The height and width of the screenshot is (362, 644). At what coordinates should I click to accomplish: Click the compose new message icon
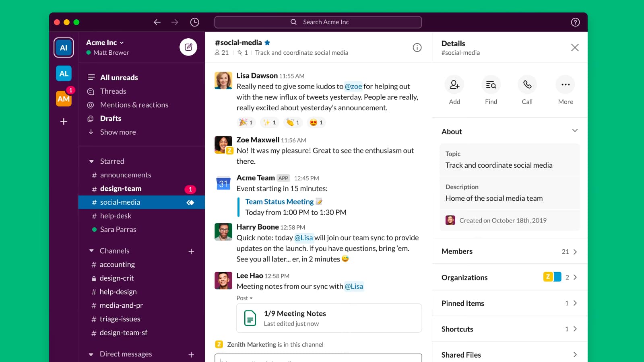point(188,47)
